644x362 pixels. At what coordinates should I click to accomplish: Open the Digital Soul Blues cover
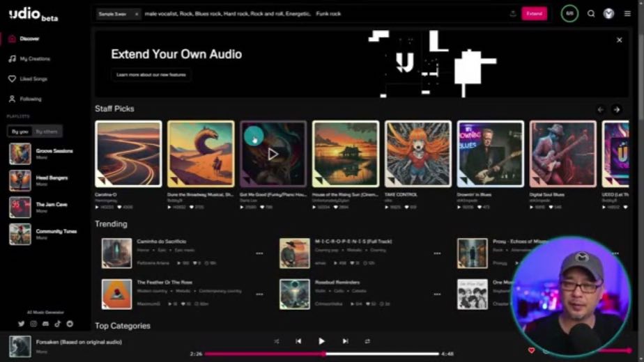click(x=562, y=154)
